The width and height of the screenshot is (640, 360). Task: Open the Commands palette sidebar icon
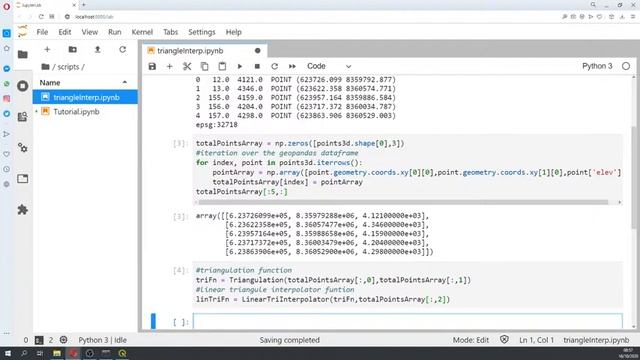[23, 117]
